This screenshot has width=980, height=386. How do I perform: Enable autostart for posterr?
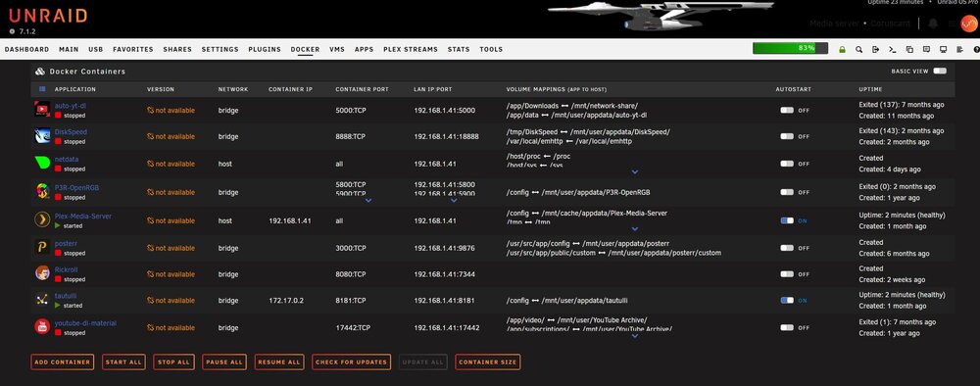[787, 248]
